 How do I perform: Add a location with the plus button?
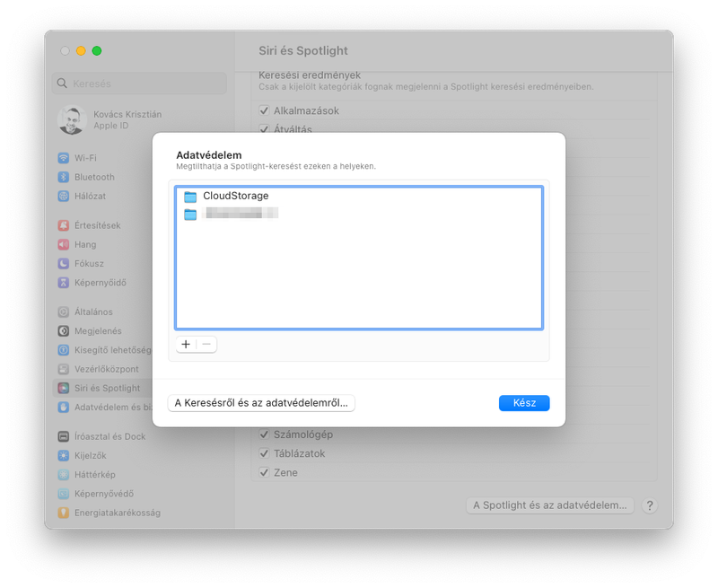185,344
